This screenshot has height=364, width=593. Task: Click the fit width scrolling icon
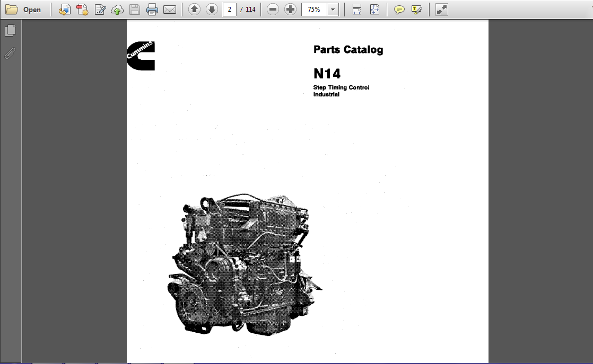356,10
